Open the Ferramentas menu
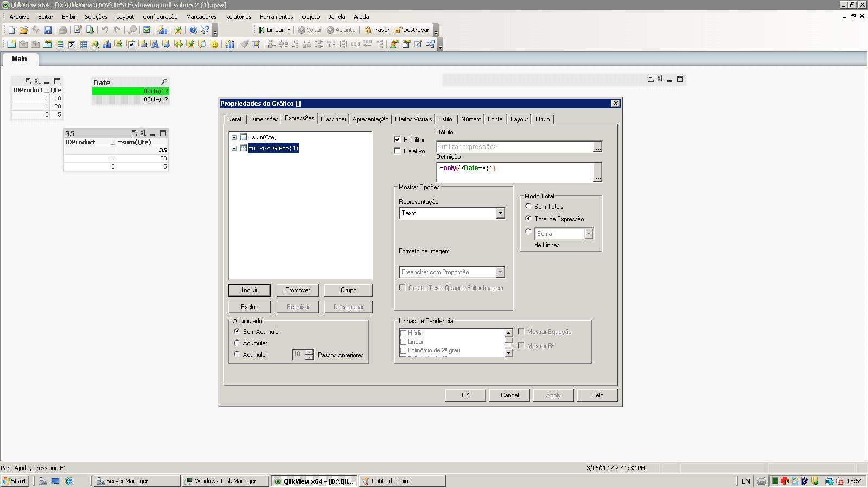This screenshot has height=488, width=868. click(276, 17)
